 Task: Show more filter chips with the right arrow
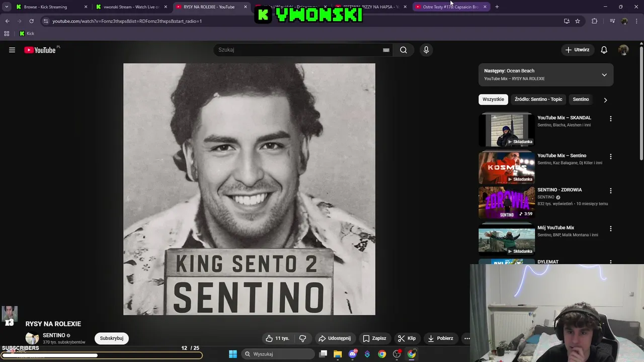[605, 100]
